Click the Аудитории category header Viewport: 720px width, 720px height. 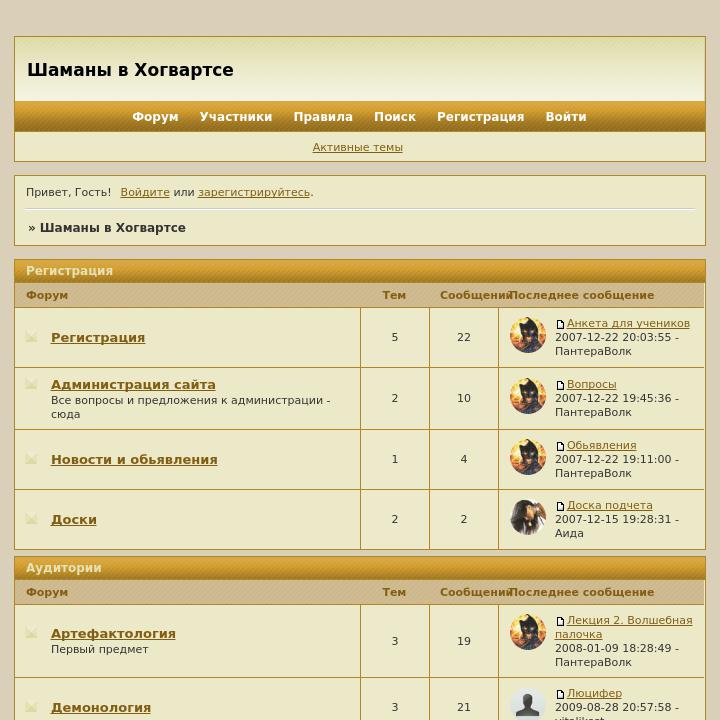point(360,568)
